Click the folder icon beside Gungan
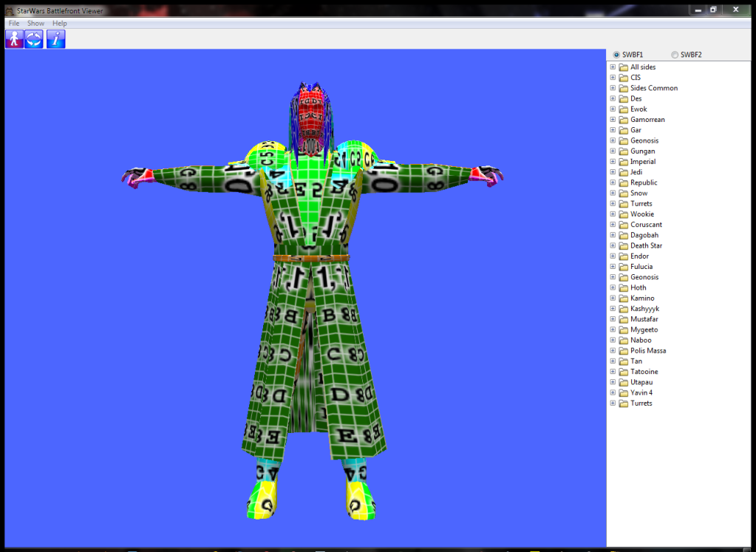This screenshot has width=756, height=552. [x=624, y=151]
